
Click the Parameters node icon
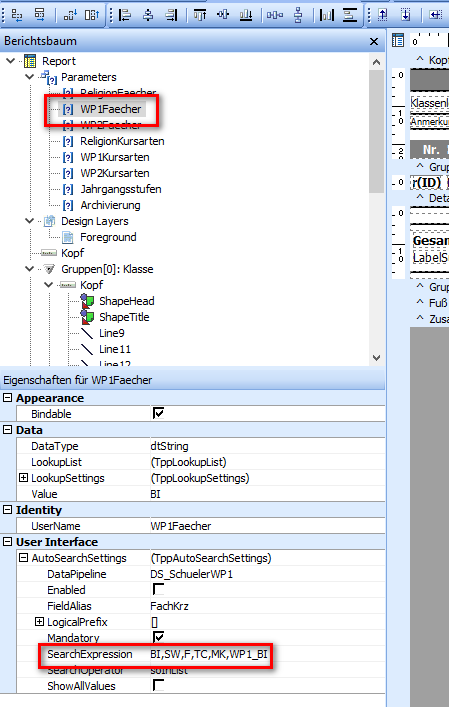49,77
